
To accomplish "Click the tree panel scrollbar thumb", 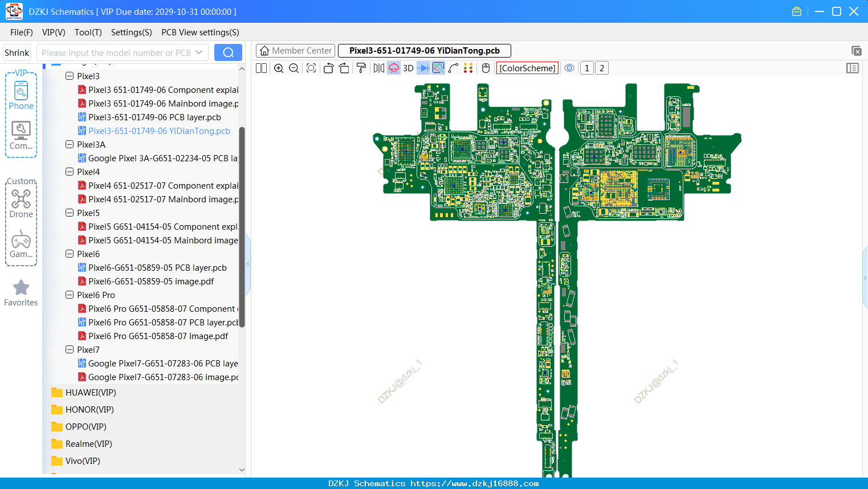I will click(242, 227).
